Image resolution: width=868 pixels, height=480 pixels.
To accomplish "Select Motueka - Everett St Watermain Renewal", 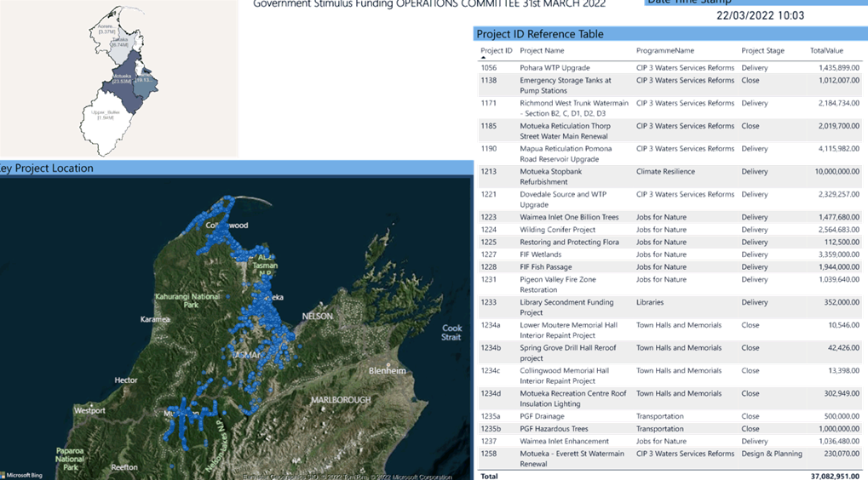I will [572, 459].
